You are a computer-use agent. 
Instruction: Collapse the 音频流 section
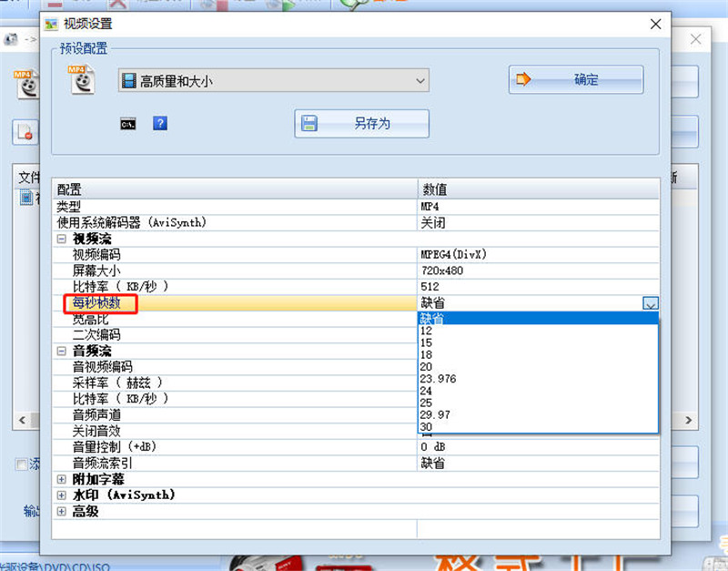[x=62, y=351]
